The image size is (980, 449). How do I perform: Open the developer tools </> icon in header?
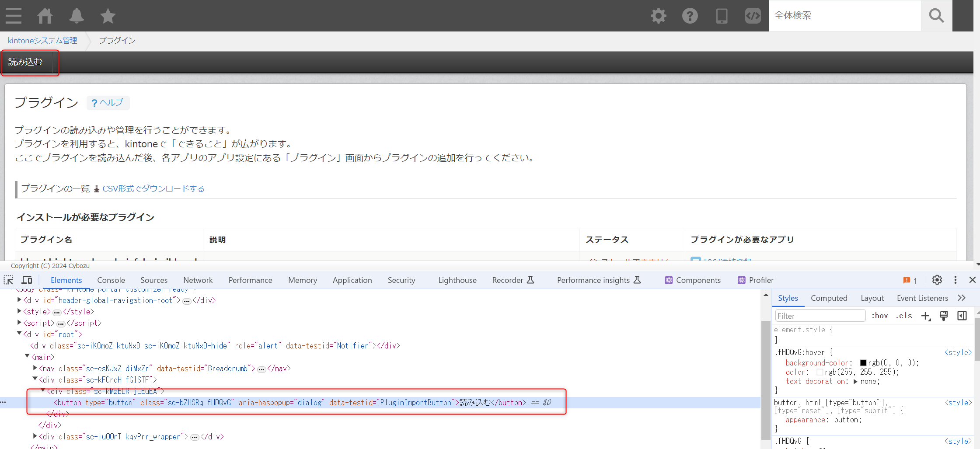pyautogui.click(x=753, y=16)
